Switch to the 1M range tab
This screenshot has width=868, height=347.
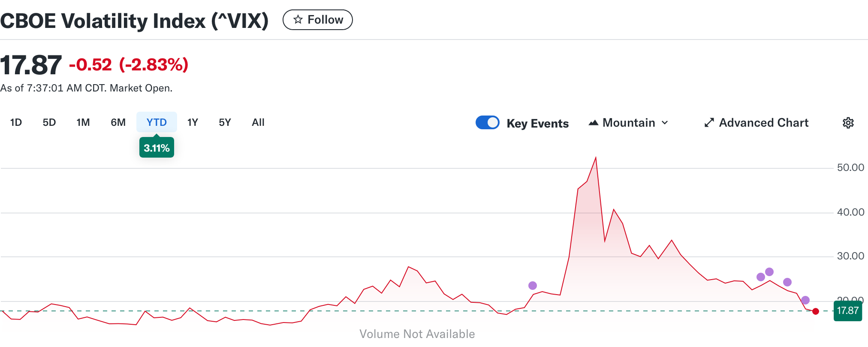(83, 122)
